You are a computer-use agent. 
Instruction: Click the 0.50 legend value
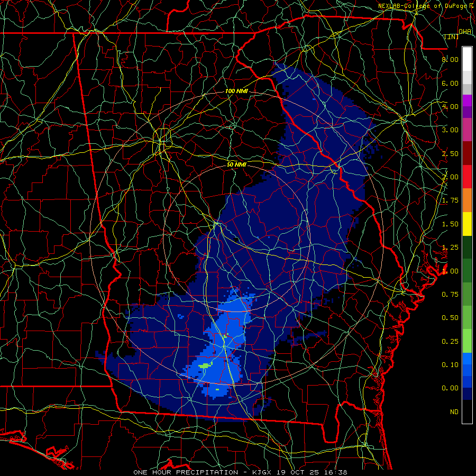pos(450,318)
